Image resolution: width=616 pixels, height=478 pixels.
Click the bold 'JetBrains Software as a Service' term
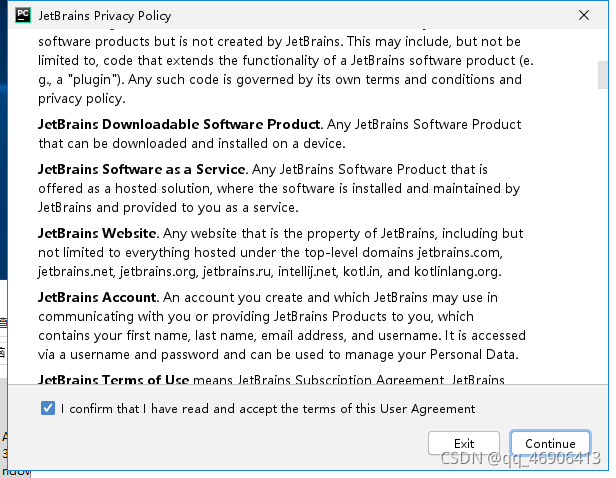pos(141,169)
